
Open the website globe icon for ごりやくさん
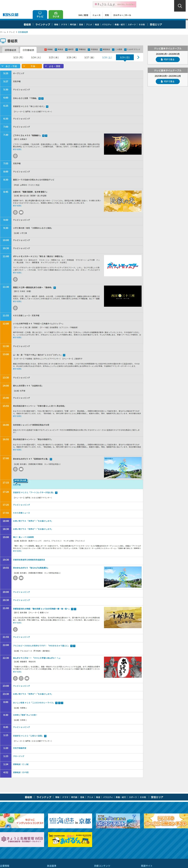15,156
